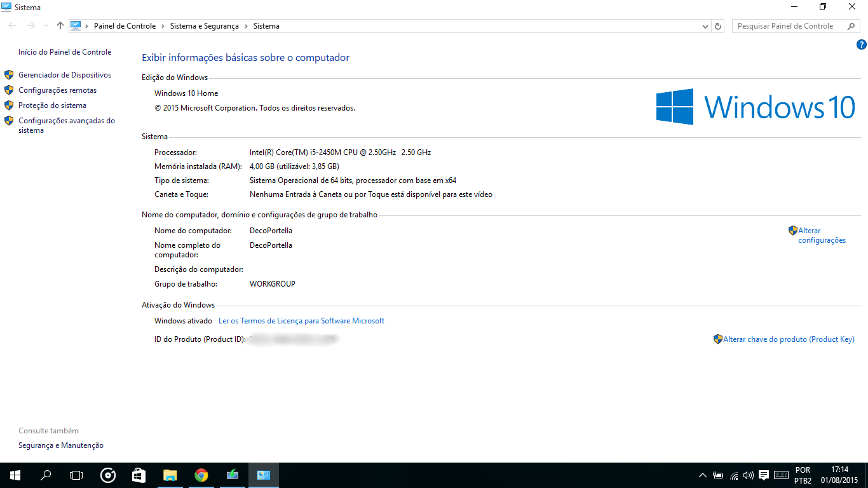Open Proteção do sistema link
The image size is (868, 488).
52,105
